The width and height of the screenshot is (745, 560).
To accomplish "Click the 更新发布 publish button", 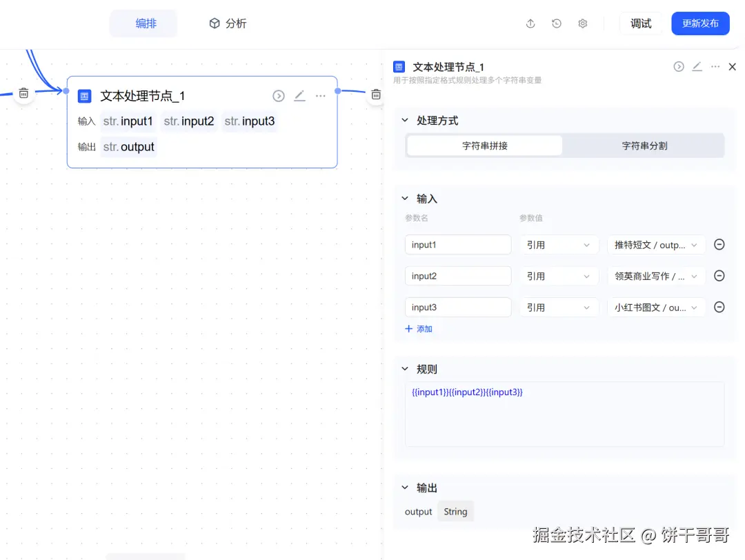I will (700, 23).
